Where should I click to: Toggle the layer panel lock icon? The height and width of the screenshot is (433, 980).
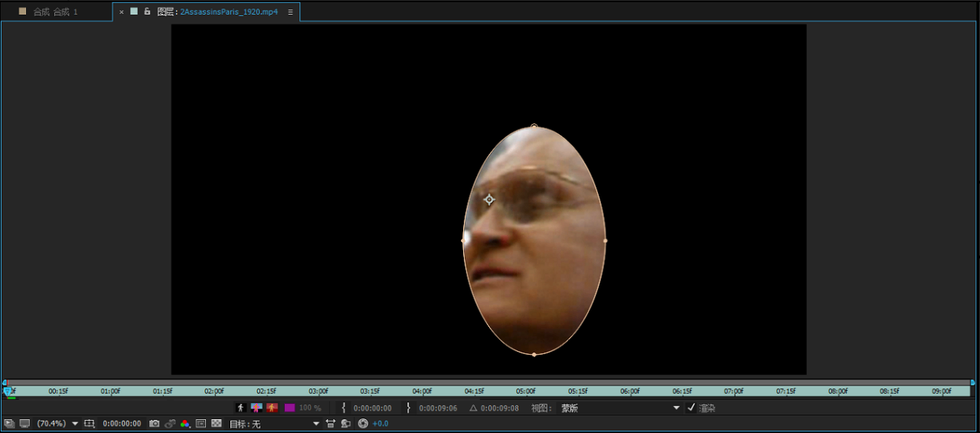tap(147, 12)
